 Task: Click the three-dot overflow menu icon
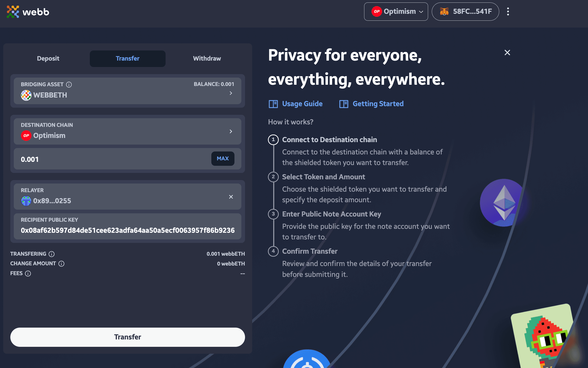click(x=509, y=11)
